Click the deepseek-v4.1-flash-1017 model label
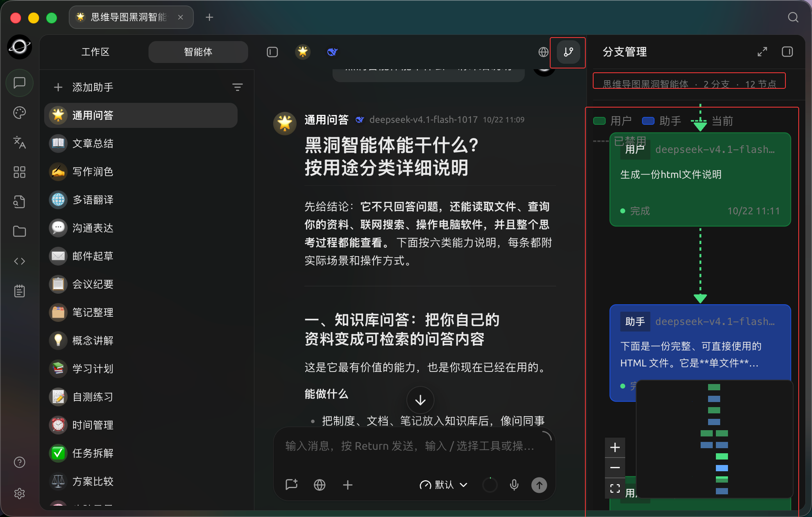Image resolution: width=812 pixels, height=517 pixels. (423, 120)
